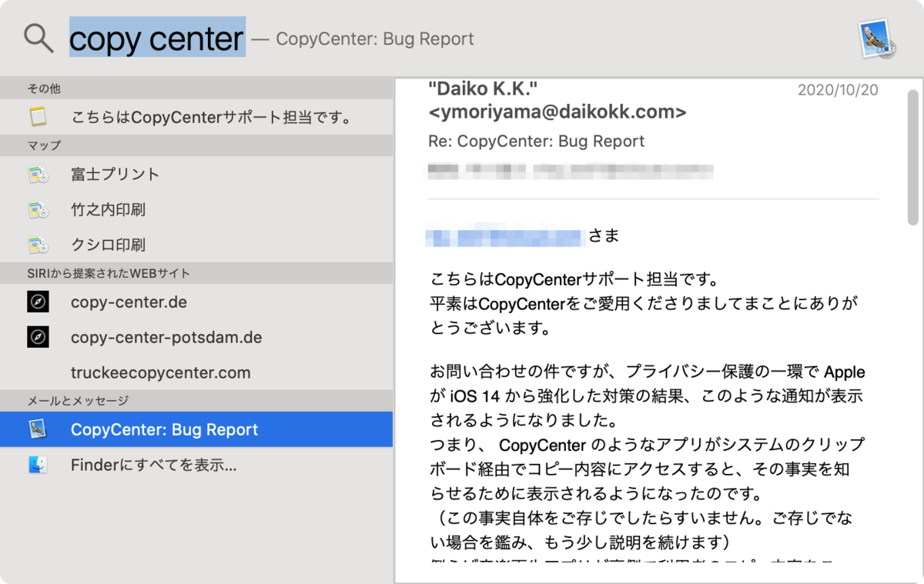Open copy-center.de suggested website
Image resolution: width=924 pixels, height=584 pixels.
[x=196, y=302]
